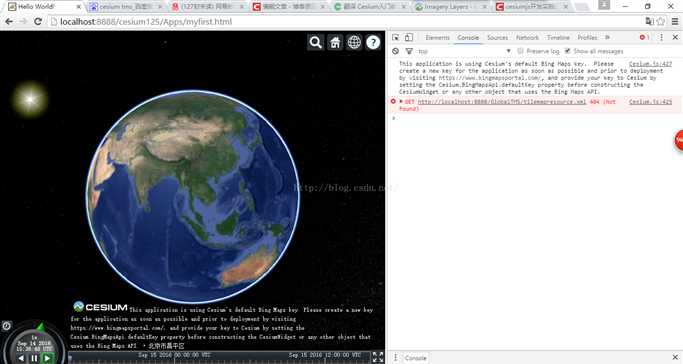Screen dimensions: 683x364
Task: Pause the Cesium animation clock
Action: point(34,358)
